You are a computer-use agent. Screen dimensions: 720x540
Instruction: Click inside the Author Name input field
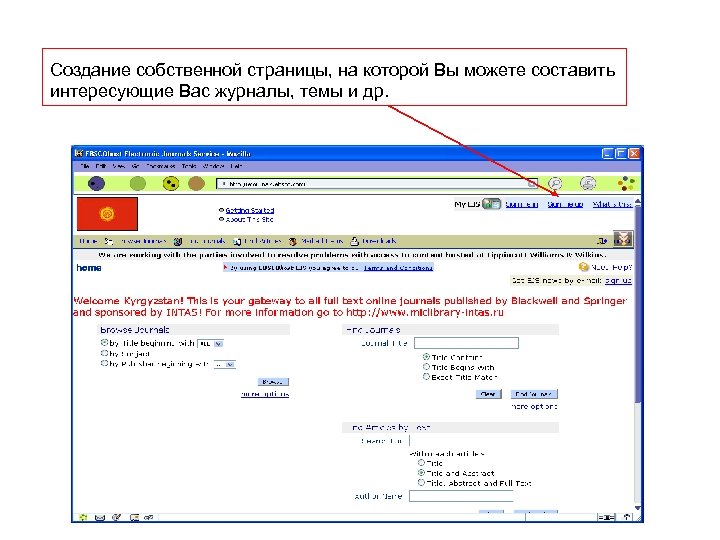(x=461, y=496)
